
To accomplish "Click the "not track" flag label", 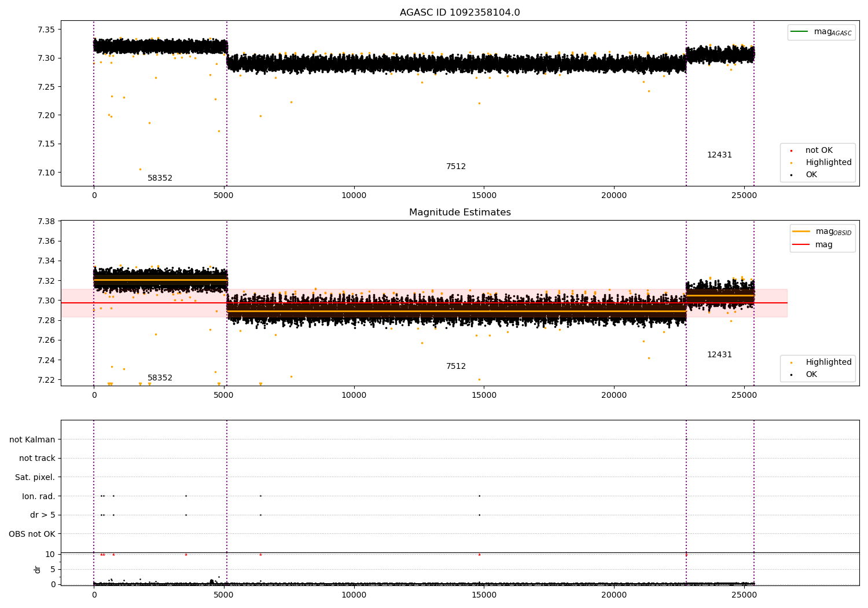I will tap(37, 459).
